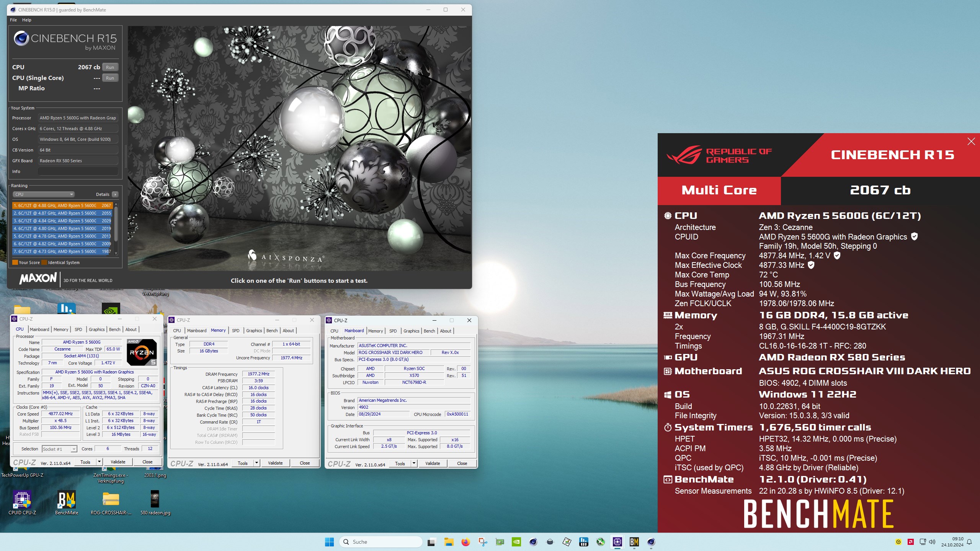Image resolution: width=980 pixels, height=551 pixels.
Task: Open the Socket #1 selection dropdown
Action: 59,449
